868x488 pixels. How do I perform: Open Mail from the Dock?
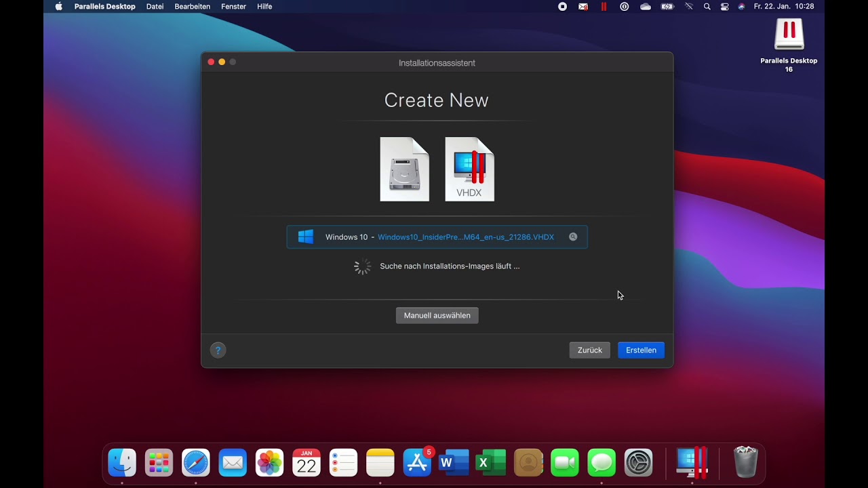pyautogui.click(x=233, y=463)
